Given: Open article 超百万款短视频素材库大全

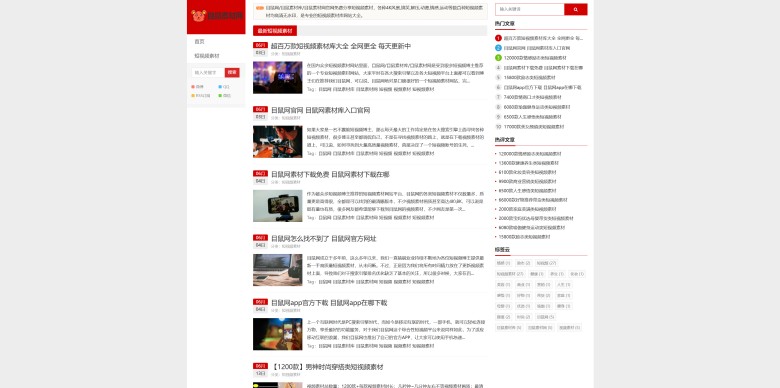Looking at the screenshot, I should coord(341,46).
